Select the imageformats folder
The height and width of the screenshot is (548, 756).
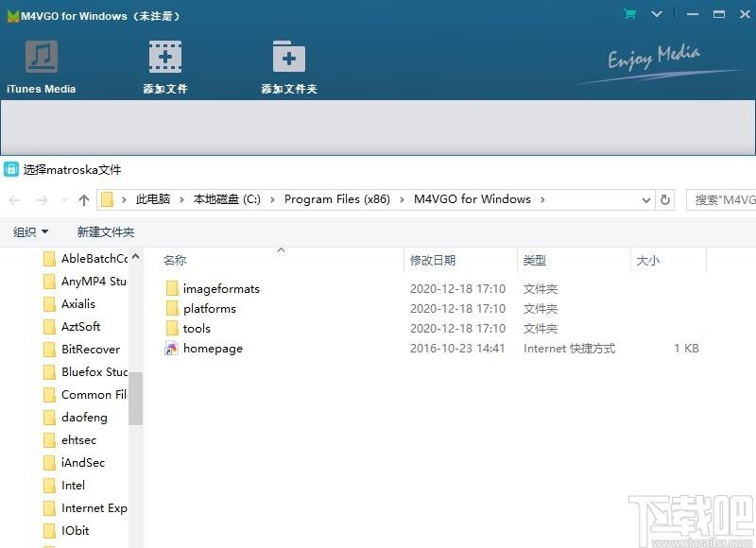[221, 289]
